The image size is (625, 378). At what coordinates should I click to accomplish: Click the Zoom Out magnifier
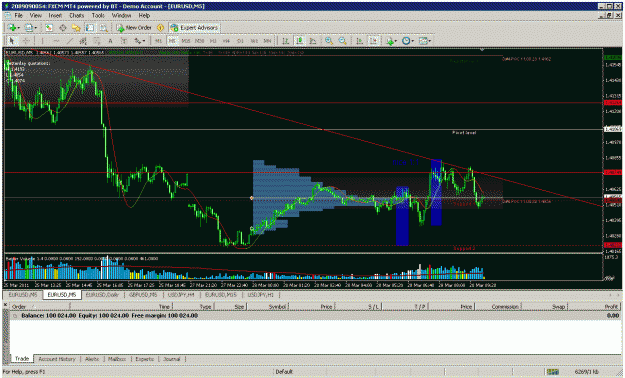342,41
